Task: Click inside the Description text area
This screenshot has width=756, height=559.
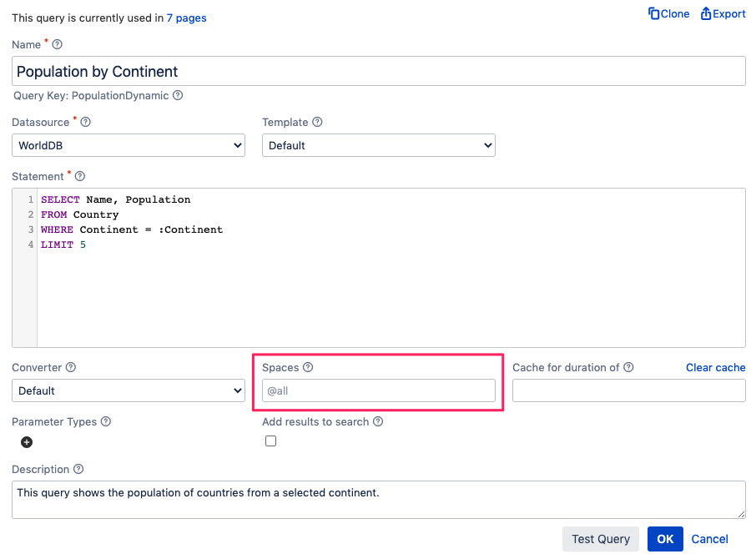Action: [379, 499]
